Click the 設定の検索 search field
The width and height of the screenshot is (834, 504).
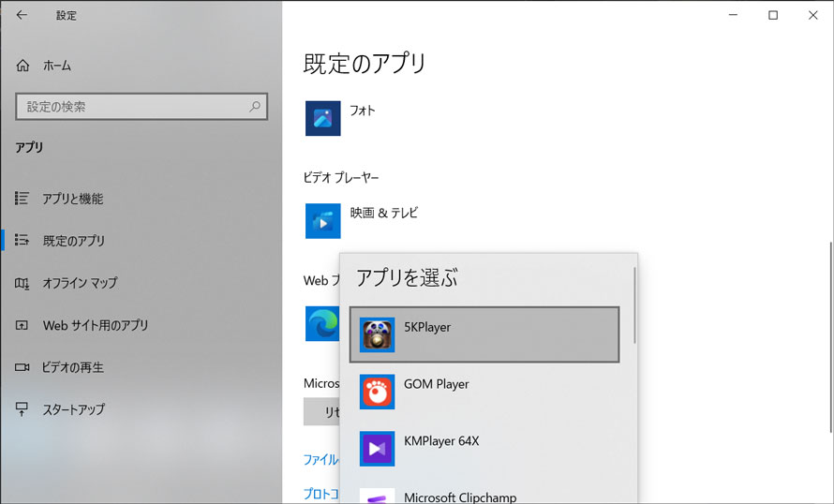click(141, 107)
